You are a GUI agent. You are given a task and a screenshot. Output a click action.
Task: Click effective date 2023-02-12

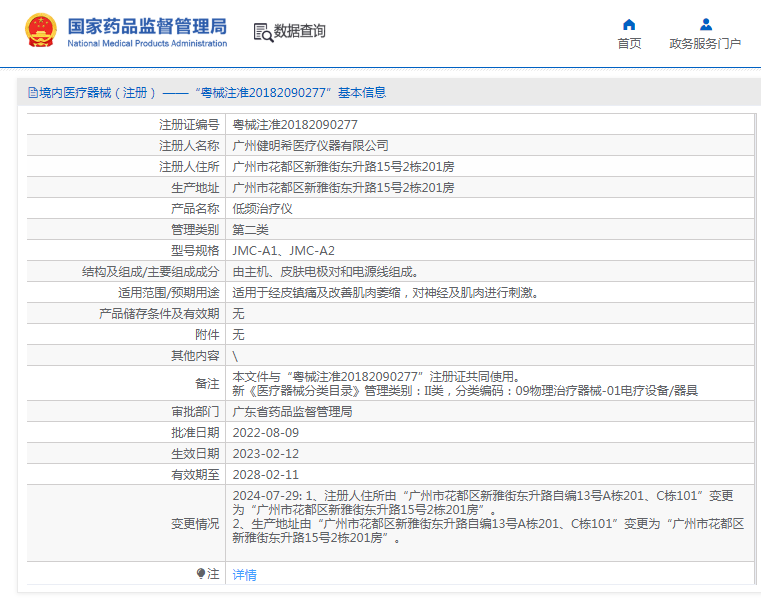coord(265,454)
